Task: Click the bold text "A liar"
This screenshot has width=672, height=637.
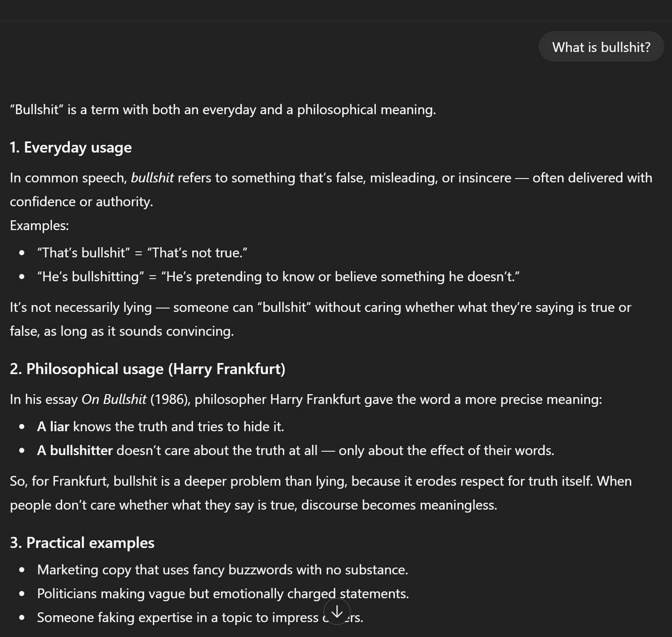Action: point(53,427)
